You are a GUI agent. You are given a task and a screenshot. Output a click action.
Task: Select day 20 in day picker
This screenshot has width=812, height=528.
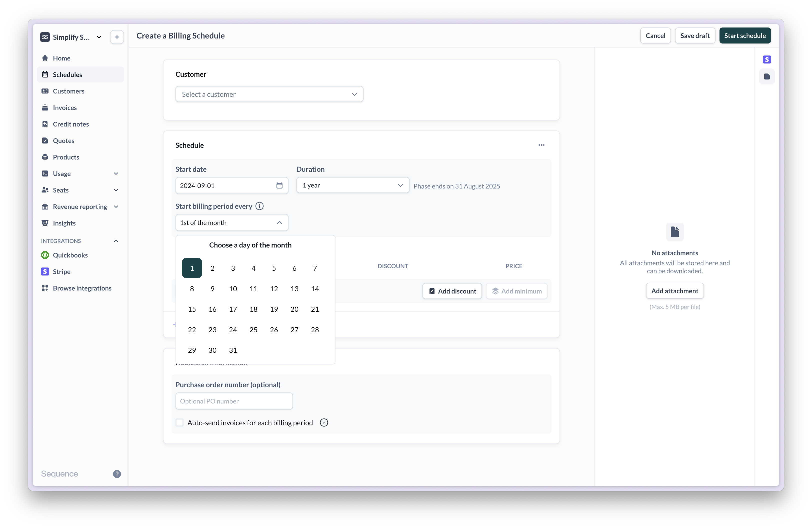click(x=294, y=309)
